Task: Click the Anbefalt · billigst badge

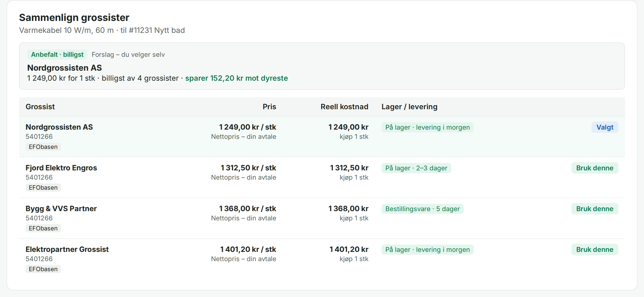Action: (x=57, y=55)
